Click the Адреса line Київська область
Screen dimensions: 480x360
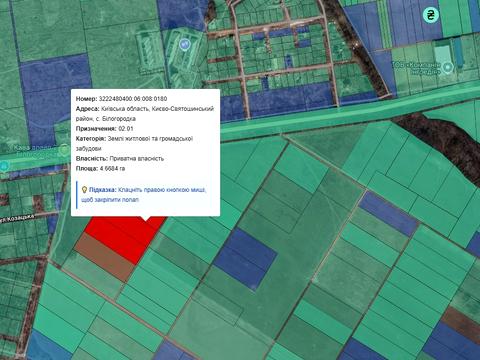(x=145, y=109)
